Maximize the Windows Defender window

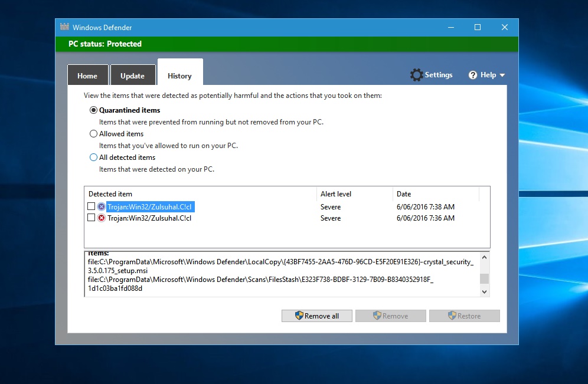[478, 27]
